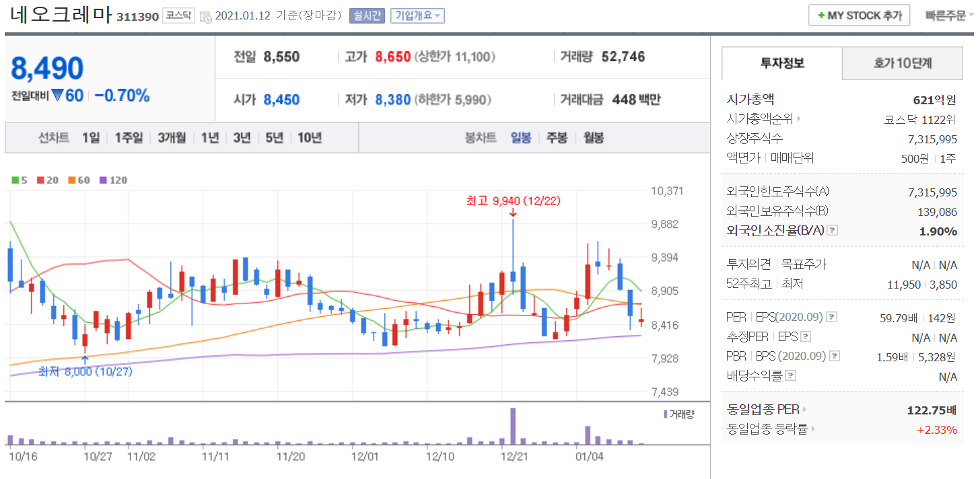The image size is (980, 479).
Task: Open the 기업개요 dropdown
Action: [x=417, y=15]
